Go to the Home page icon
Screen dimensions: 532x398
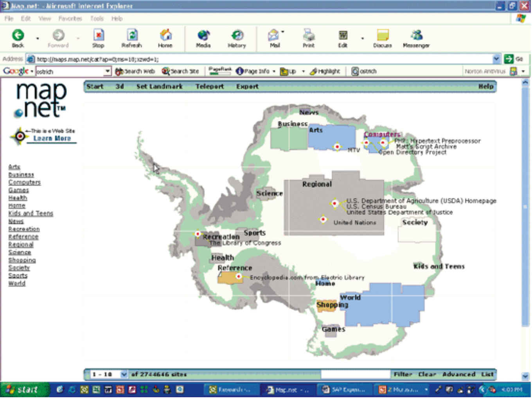click(x=165, y=36)
